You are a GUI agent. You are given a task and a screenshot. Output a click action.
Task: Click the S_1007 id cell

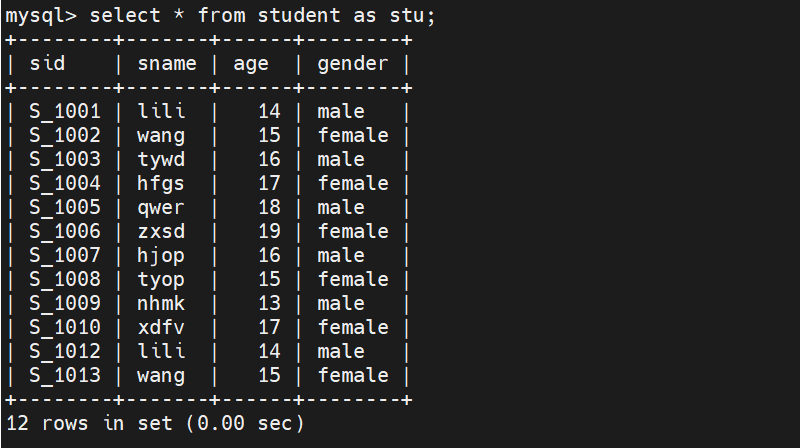point(65,256)
